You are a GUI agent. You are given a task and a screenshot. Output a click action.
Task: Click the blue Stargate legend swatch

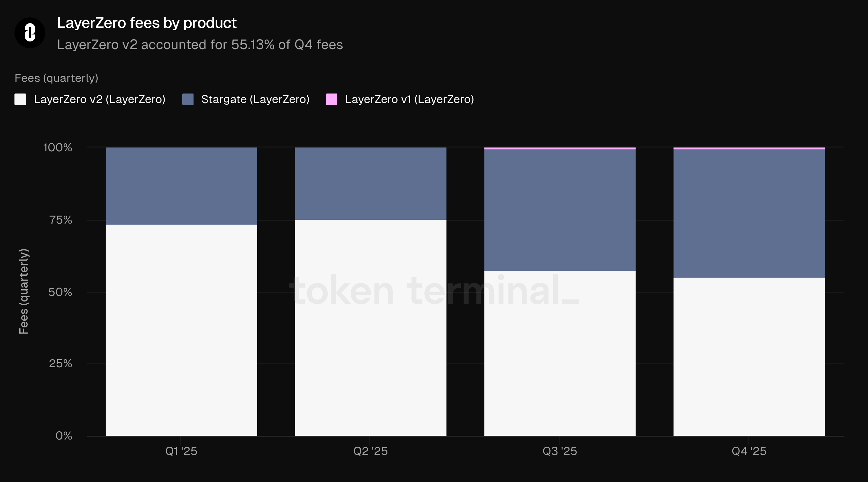[188, 99]
